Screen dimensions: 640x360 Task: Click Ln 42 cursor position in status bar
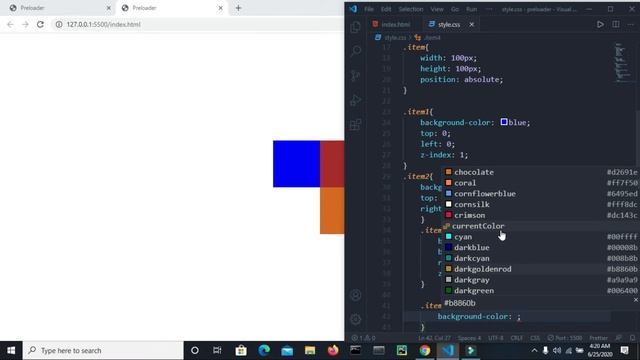tap(434, 338)
